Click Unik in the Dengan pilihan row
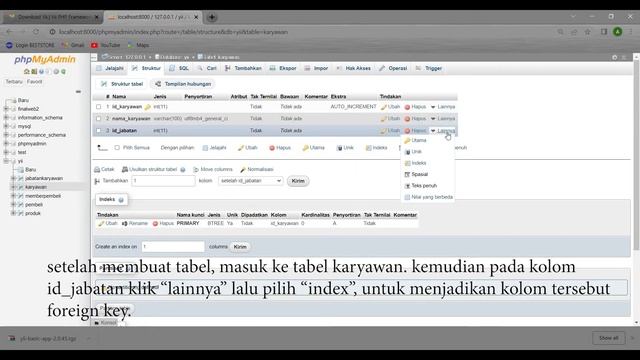This screenshot has height=360, width=640. click(345, 148)
